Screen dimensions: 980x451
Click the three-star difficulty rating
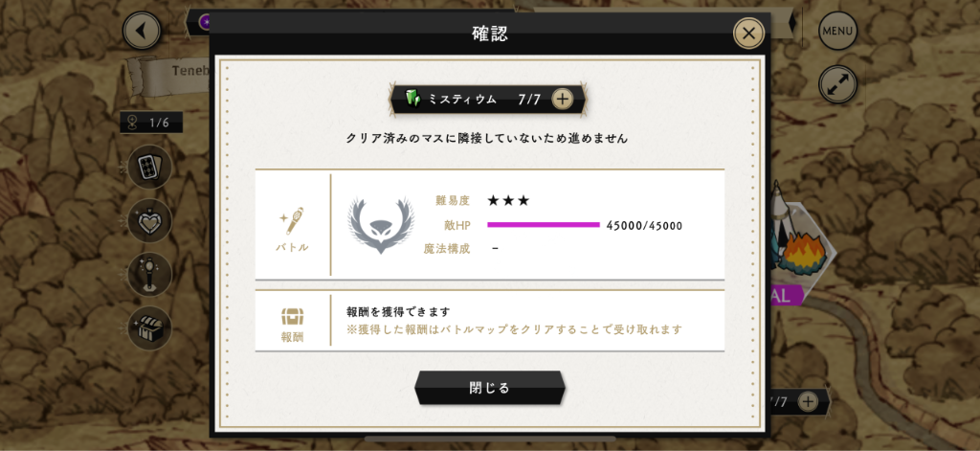[x=509, y=201]
